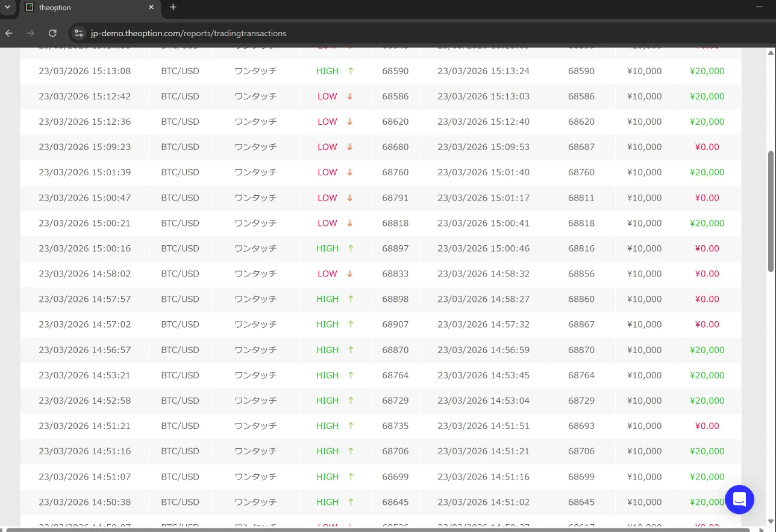The height and width of the screenshot is (532, 776).
Task: Click the scroll-up arrow of vertical scrollbar
Action: 771,53
